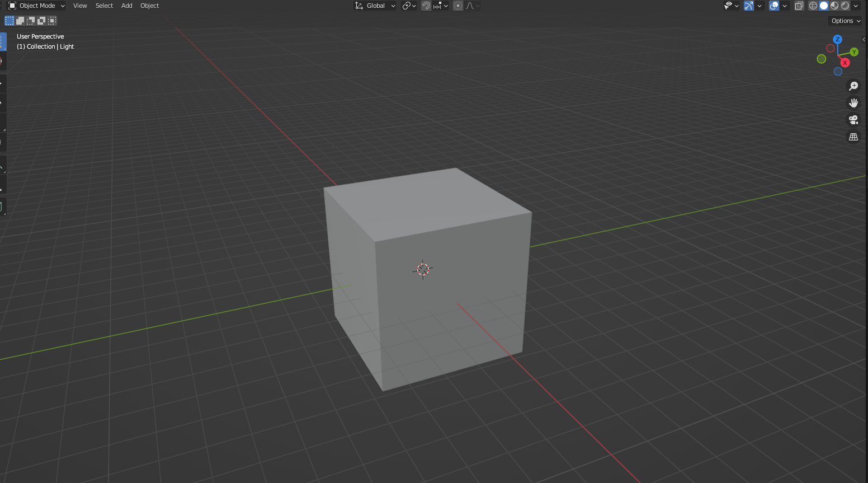
Task: Toggle Show Gizmo button
Action: [x=749, y=6]
